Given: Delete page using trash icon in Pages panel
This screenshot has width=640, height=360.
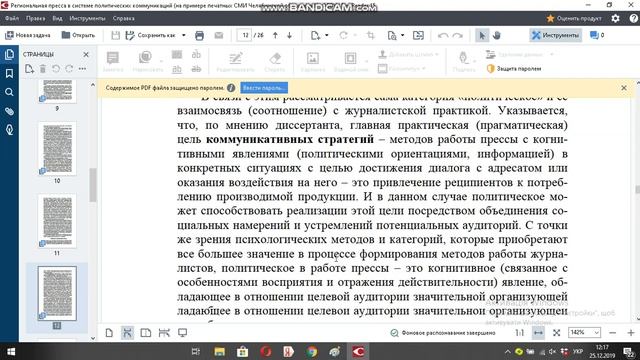Looking at the screenshot, I should pyautogui.click(x=43, y=69).
